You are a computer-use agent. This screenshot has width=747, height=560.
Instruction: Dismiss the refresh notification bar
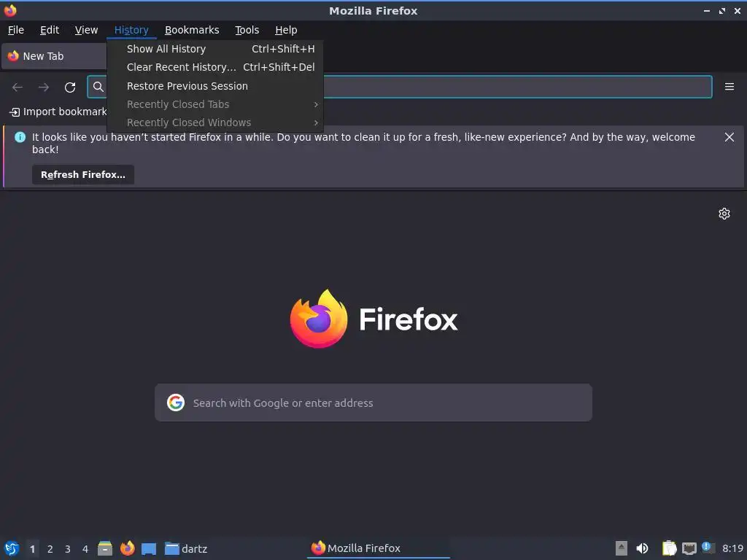coord(729,137)
